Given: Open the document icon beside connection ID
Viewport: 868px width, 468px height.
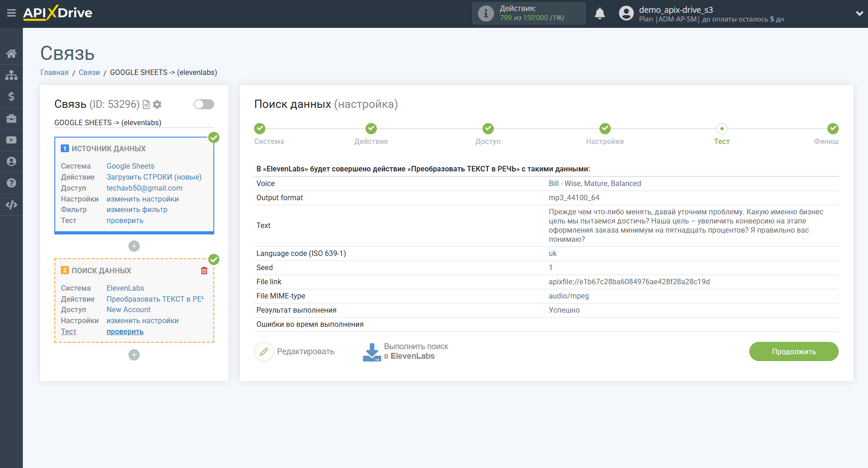Looking at the screenshot, I should click(146, 104).
